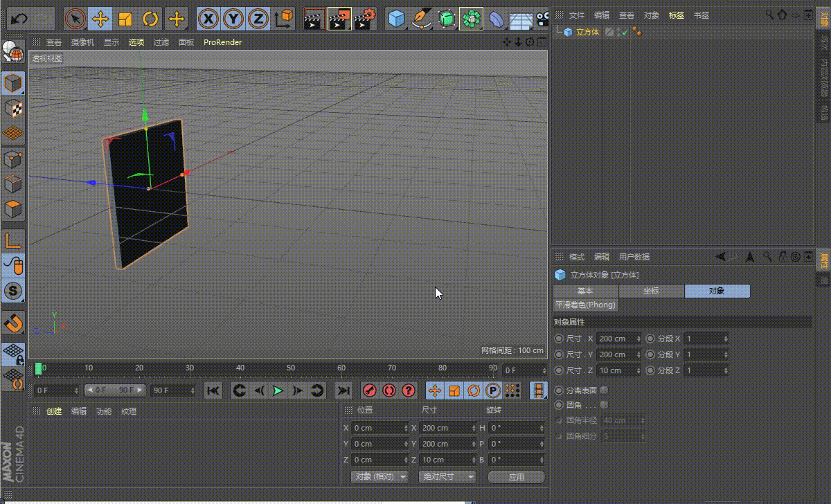Activate the magnet snapping icon on left toolbar
The height and width of the screenshot is (504, 831).
point(13,323)
